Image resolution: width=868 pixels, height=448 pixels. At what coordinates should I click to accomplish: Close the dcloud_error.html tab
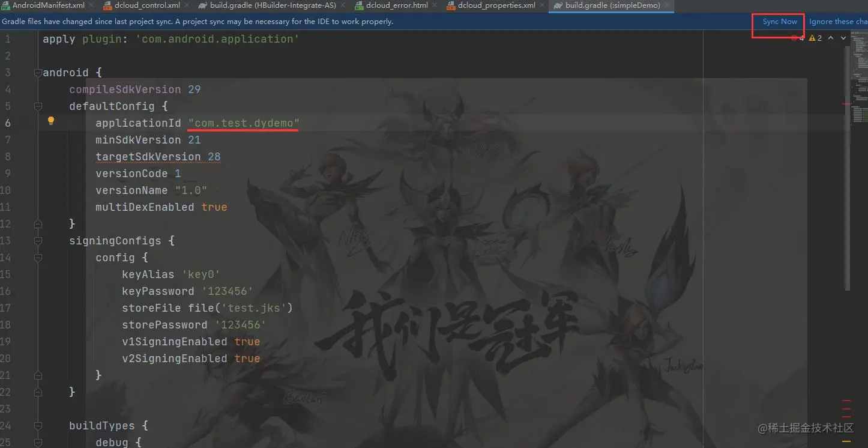(x=435, y=5)
